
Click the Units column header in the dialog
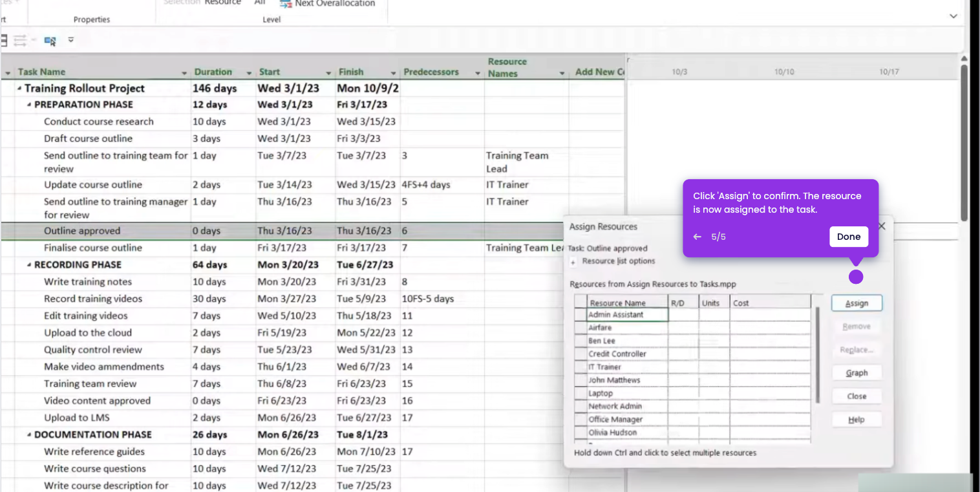pos(714,303)
